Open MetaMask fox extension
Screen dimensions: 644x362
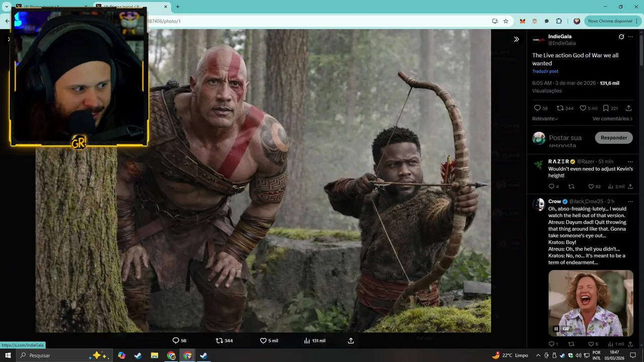tap(522, 21)
